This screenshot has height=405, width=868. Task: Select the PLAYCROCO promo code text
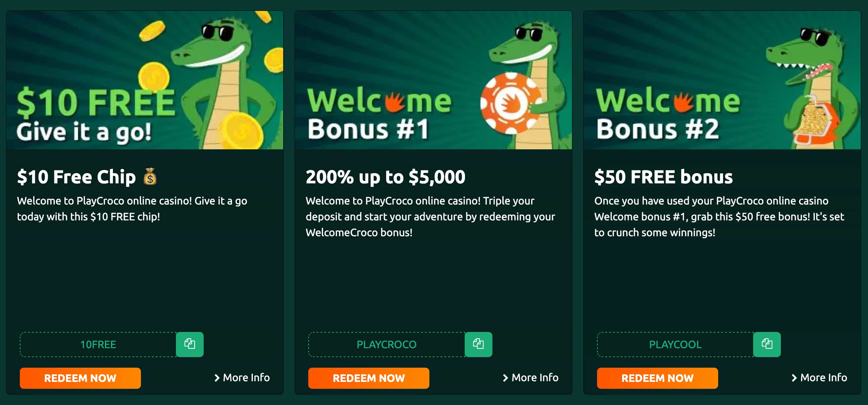pyautogui.click(x=386, y=344)
